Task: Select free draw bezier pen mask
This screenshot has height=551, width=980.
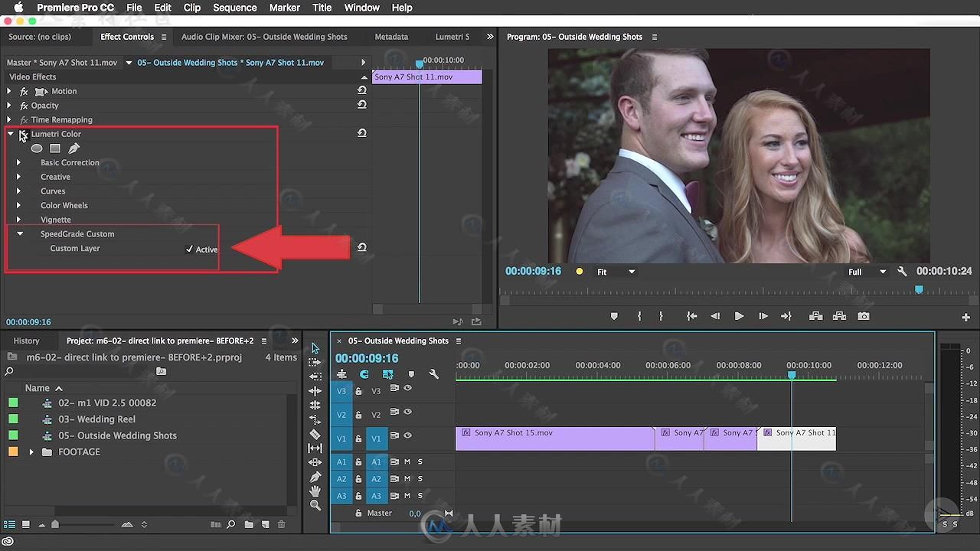Action: pos(73,148)
